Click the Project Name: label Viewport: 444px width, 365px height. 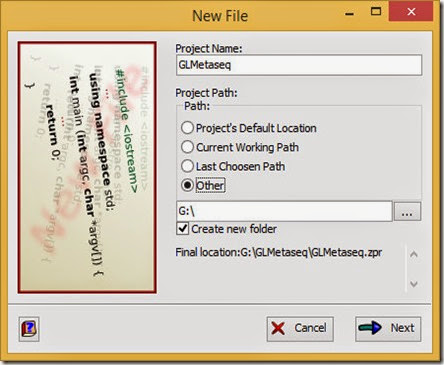(x=209, y=49)
